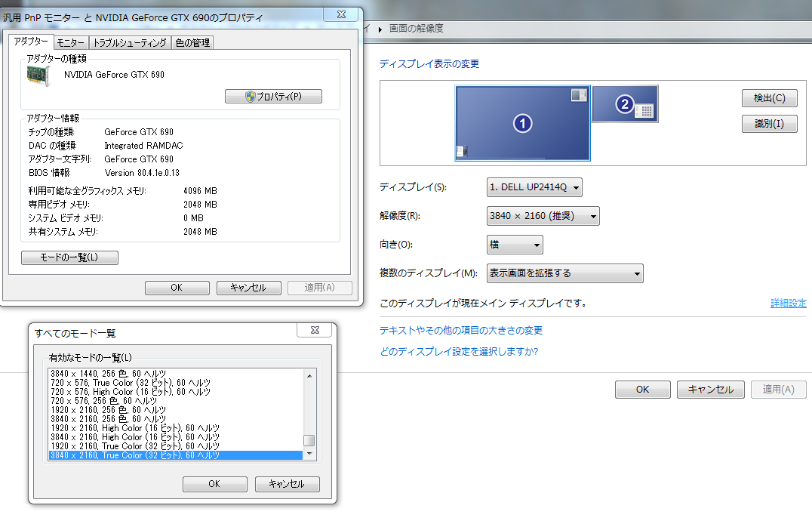Open どのディスプレイ設定を選択しますか? link

tap(459, 351)
